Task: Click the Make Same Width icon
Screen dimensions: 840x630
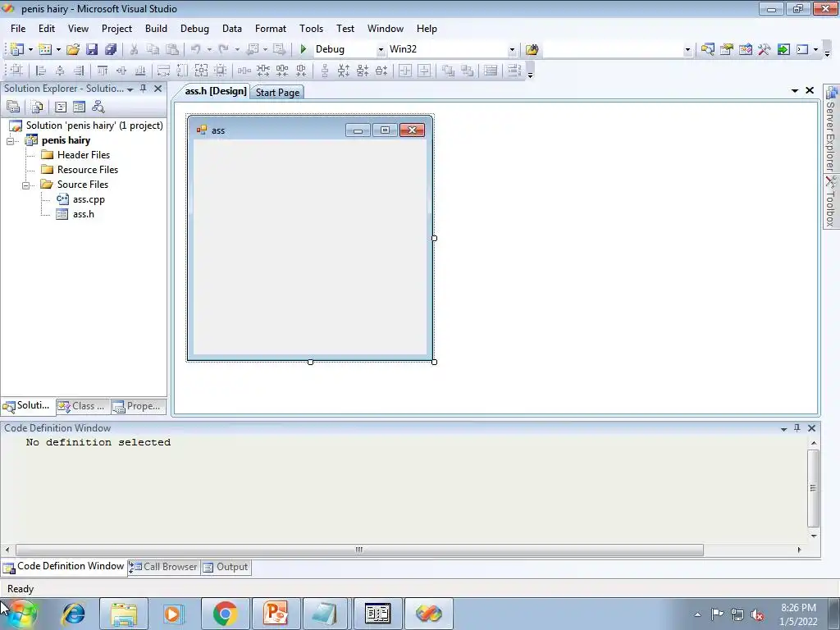Action: pos(163,71)
